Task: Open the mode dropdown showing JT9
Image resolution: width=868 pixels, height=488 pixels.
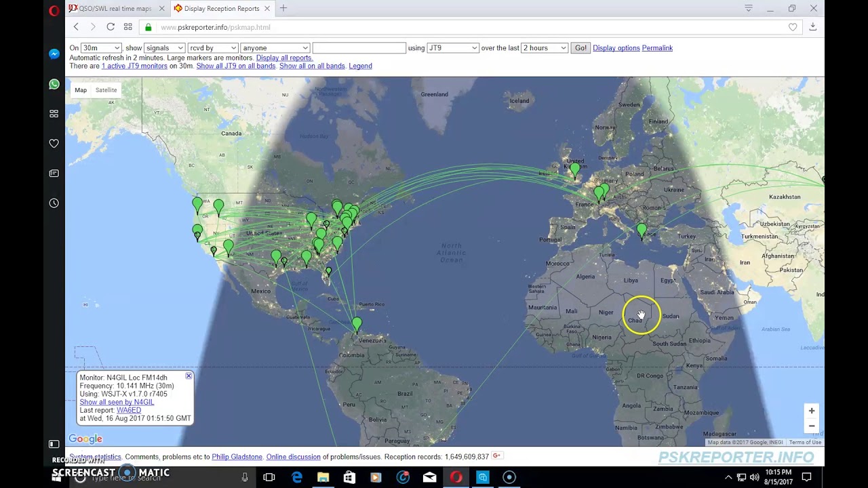Action: pos(452,48)
